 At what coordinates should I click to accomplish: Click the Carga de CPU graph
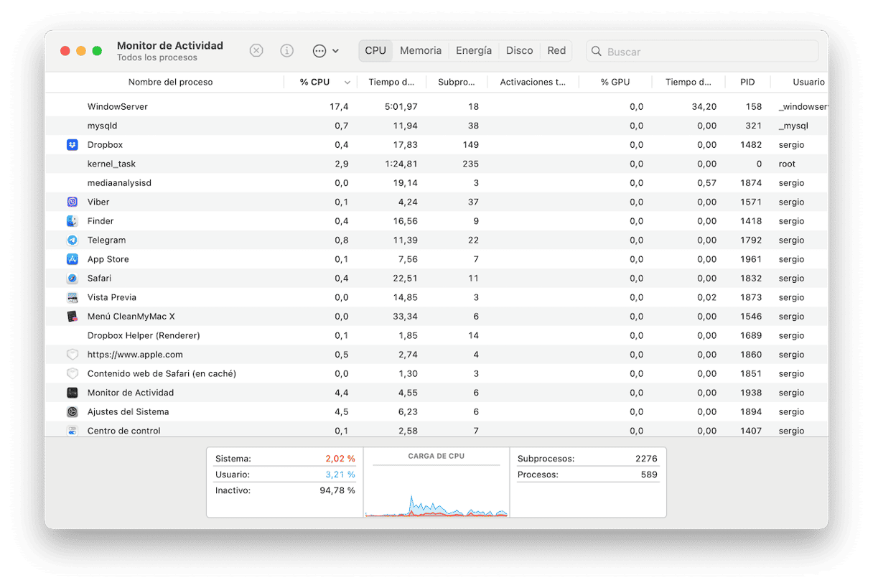[436, 492]
